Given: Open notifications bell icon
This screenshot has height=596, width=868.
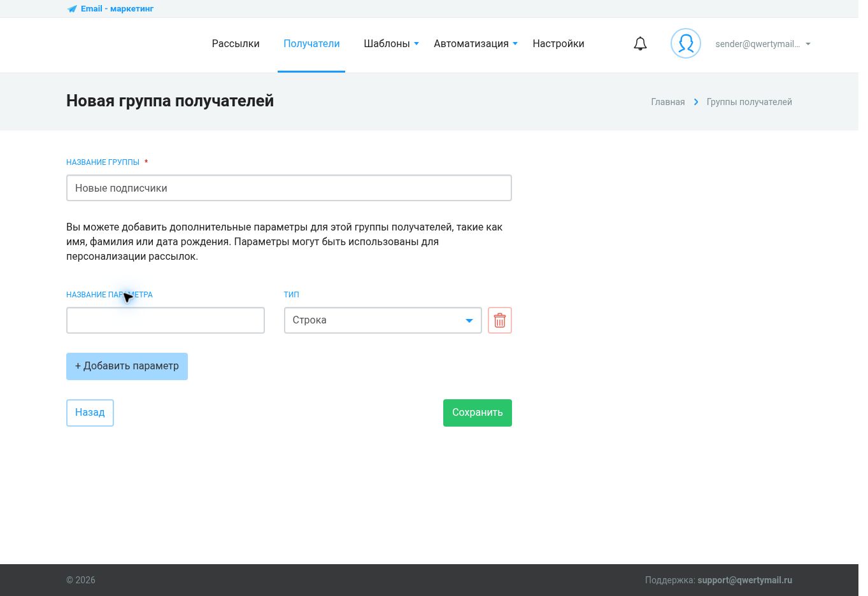Looking at the screenshot, I should pos(640,44).
